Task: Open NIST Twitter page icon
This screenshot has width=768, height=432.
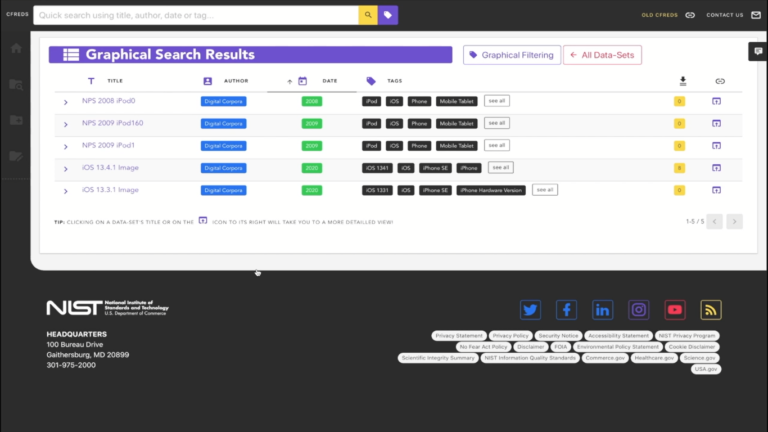Action: coord(530,310)
